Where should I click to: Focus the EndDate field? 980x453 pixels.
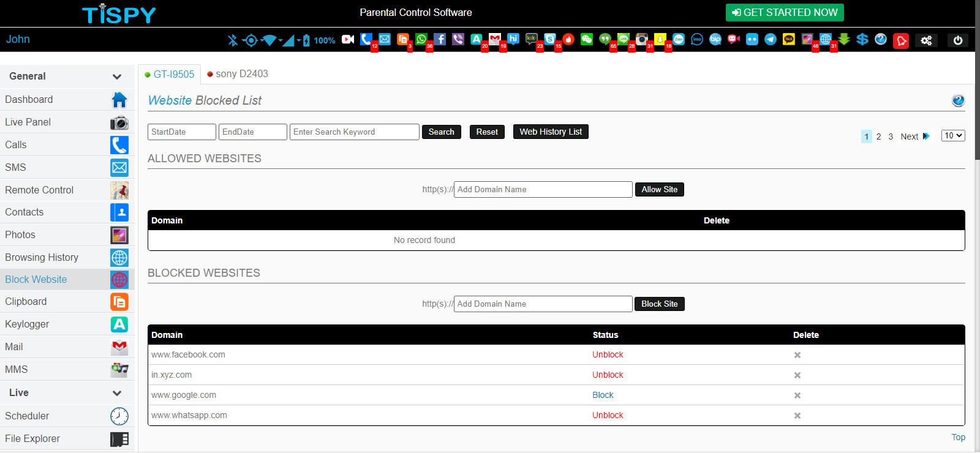(x=253, y=132)
